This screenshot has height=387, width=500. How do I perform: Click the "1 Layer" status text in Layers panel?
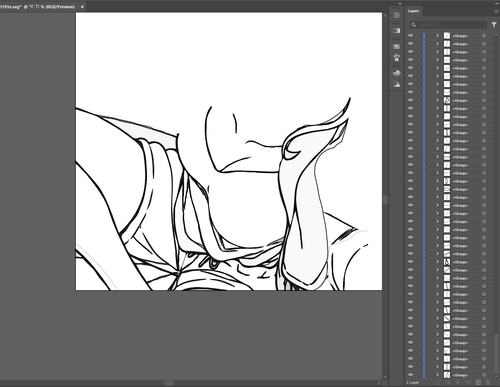point(413,382)
